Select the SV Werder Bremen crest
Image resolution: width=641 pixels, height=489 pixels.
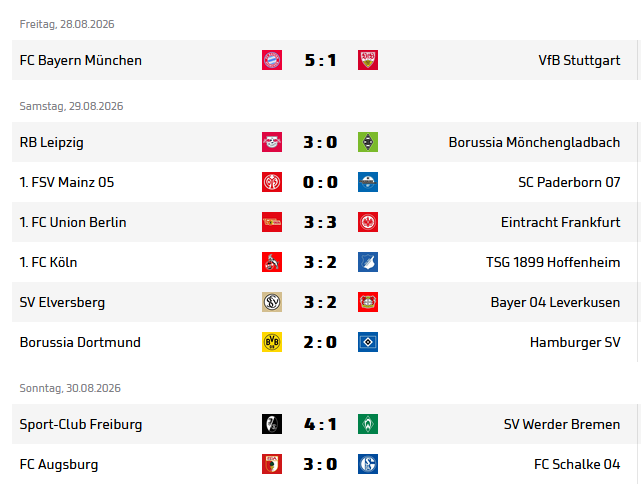tap(368, 424)
